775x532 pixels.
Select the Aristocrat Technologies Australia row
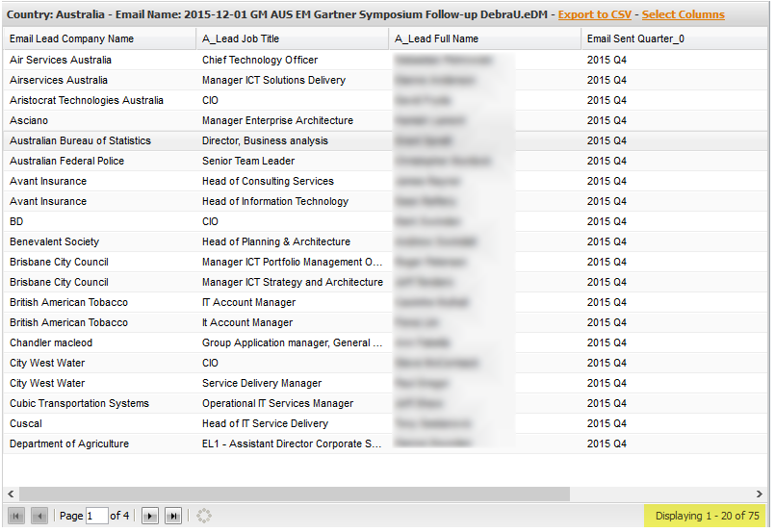[x=385, y=100]
